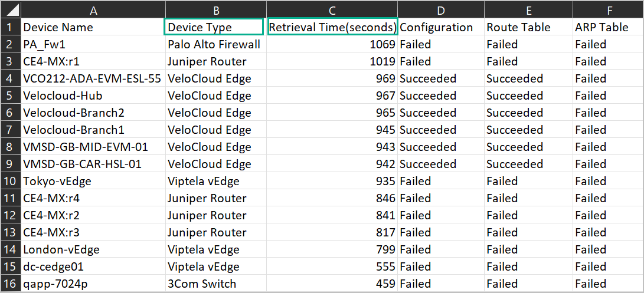Click the "3Com Switch" cell
644x293 pixels.
(x=215, y=284)
